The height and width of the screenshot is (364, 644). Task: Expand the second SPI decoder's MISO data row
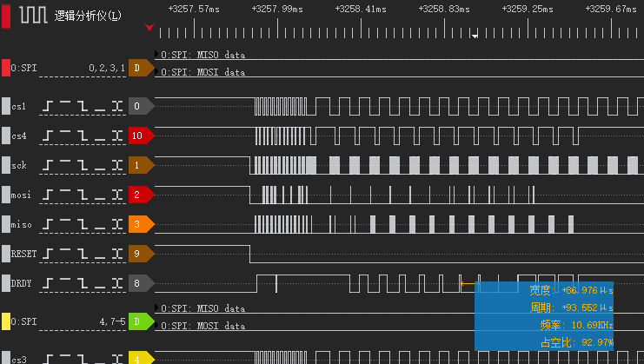[156, 308]
